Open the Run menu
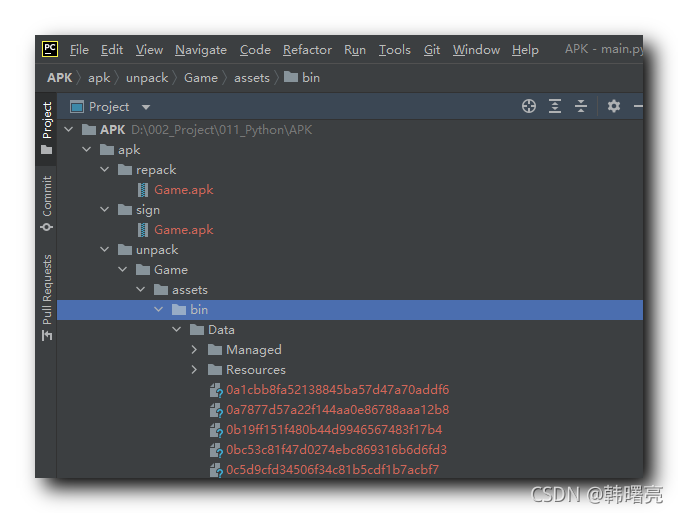Screen dimensions: 678x513 pyautogui.click(x=355, y=50)
